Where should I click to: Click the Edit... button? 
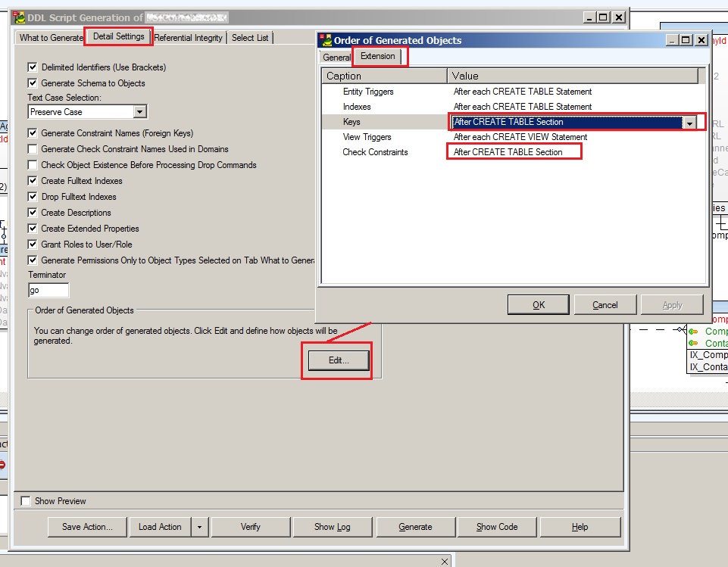point(338,360)
